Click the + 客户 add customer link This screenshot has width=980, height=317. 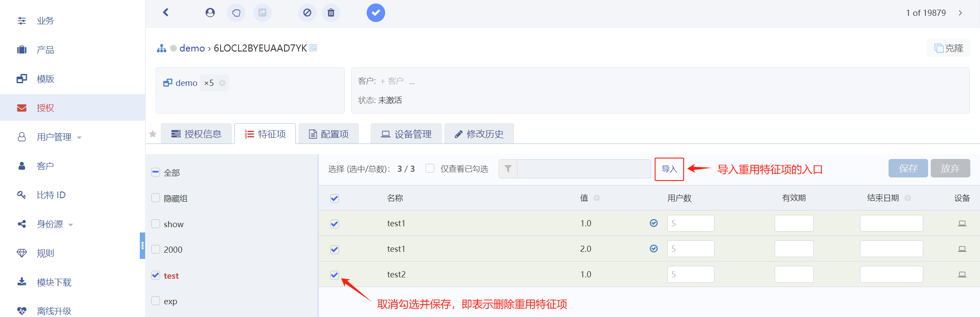[x=392, y=81]
